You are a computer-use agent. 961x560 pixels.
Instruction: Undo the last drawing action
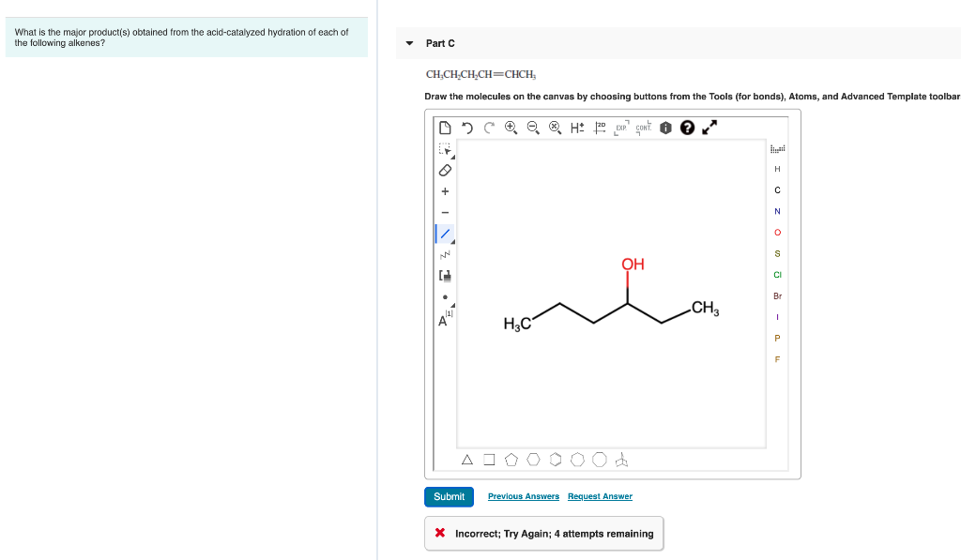click(467, 128)
